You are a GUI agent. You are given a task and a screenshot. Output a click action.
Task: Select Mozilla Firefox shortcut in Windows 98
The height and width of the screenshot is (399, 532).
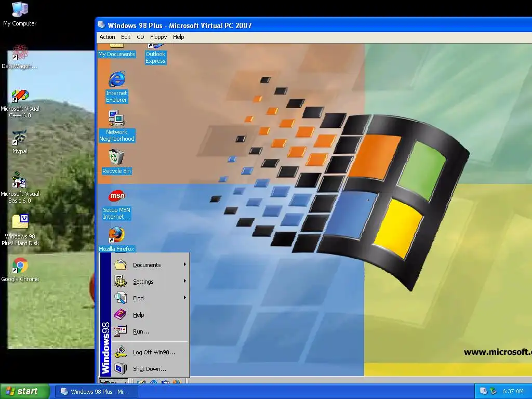tap(116, 240)
